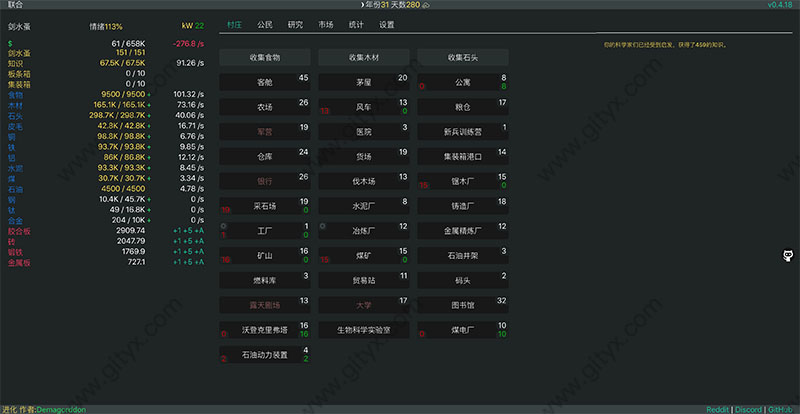Turn on power for 煤电厂 using green counter
800x414 pixels.
coord(503,334)
